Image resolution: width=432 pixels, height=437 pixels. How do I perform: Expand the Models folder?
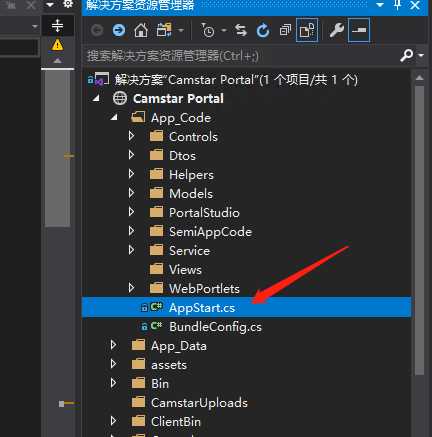131,193
